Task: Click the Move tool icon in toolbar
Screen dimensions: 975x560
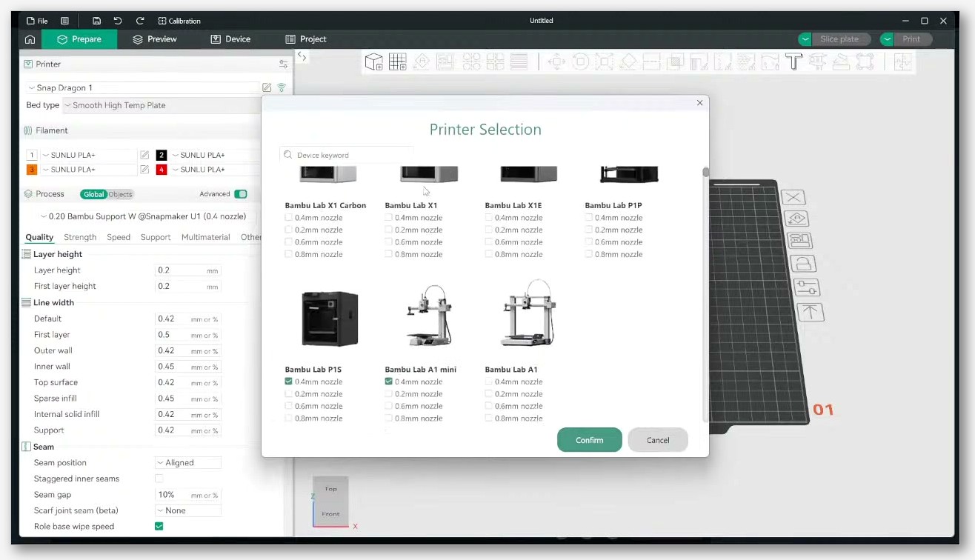Action: click(x=556, y=61)
